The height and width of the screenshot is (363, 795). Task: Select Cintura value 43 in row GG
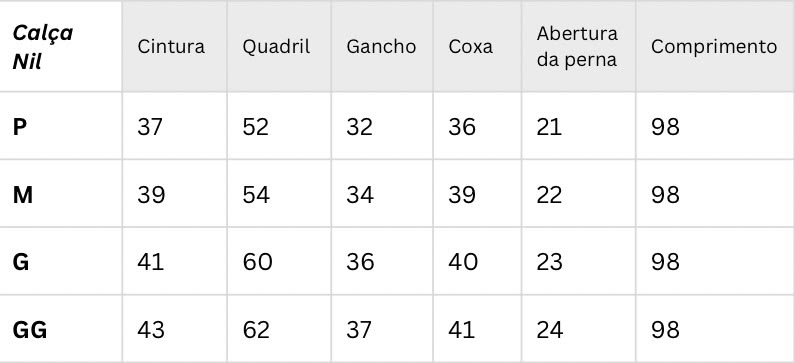click(x=151, y=330)
